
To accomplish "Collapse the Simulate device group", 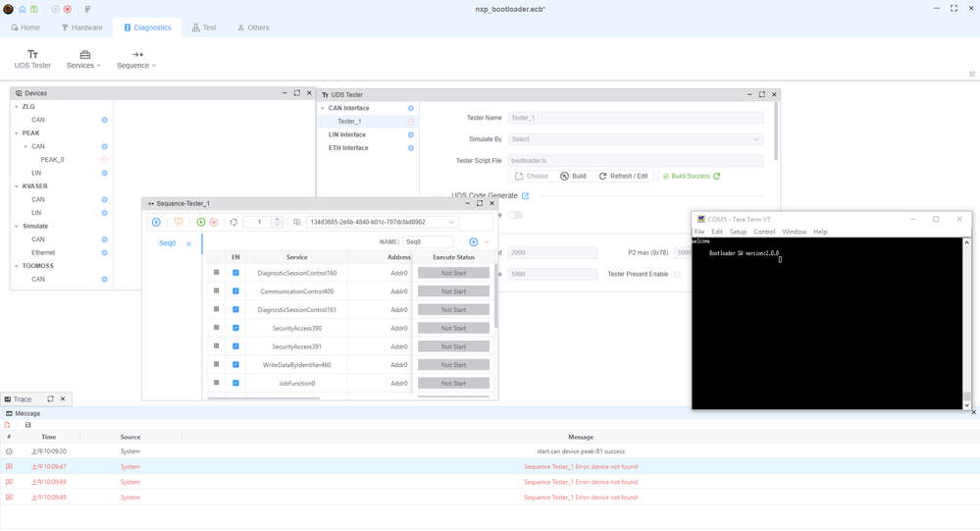I will tap(17, 227).
